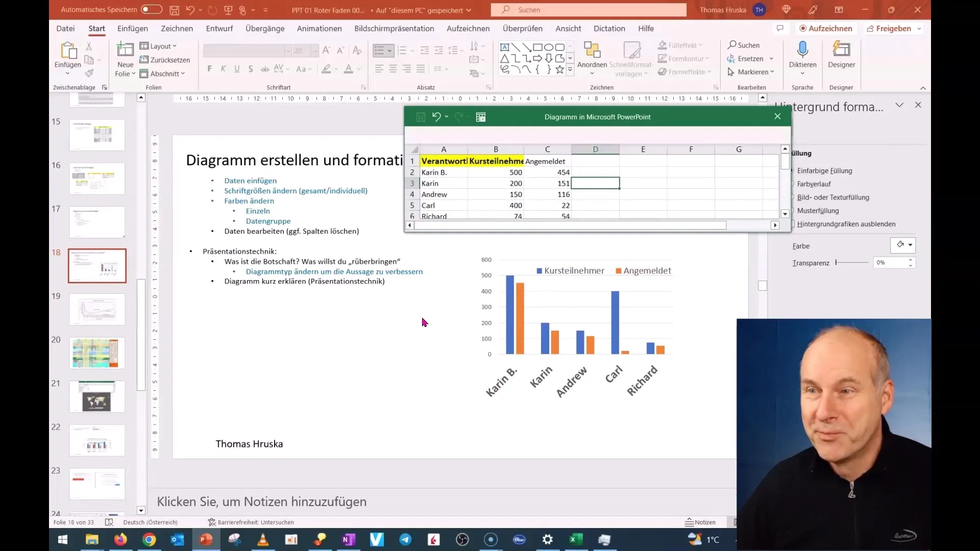Viewport: 980px width, 551px height.
Task: Click the Notizen button in status bar
Action: [x=700, y=522]
